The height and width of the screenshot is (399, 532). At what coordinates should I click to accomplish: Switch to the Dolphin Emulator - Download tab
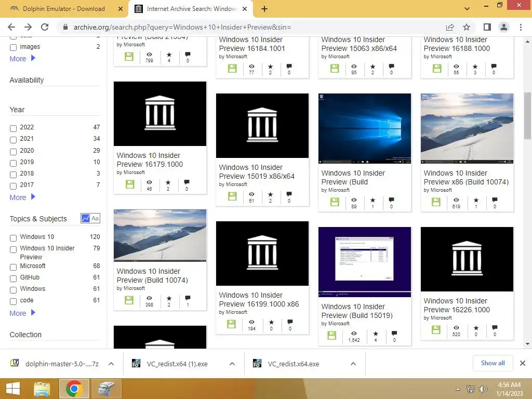point(63,9)
